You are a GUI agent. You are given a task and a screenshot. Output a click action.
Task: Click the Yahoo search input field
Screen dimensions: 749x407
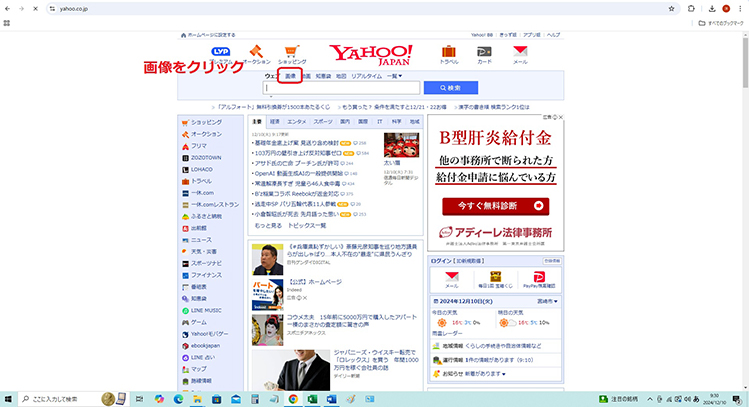coord(341,88)
